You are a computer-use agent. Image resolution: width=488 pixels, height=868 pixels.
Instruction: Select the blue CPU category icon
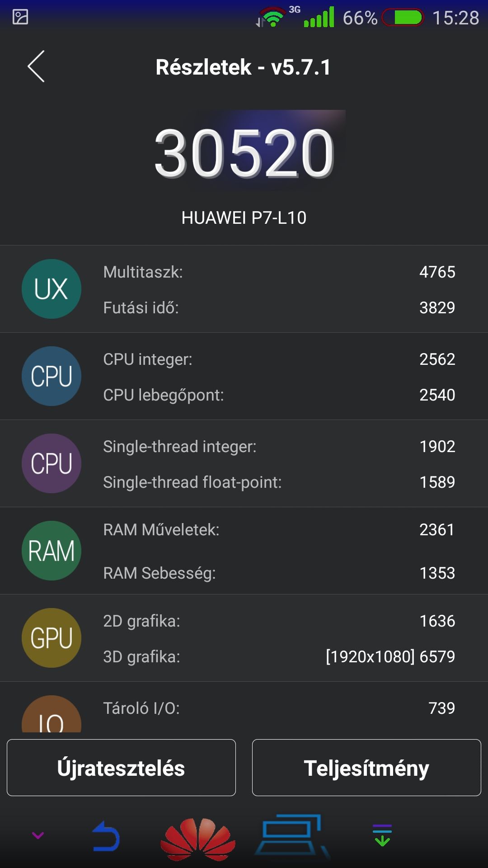coord(52,376)
